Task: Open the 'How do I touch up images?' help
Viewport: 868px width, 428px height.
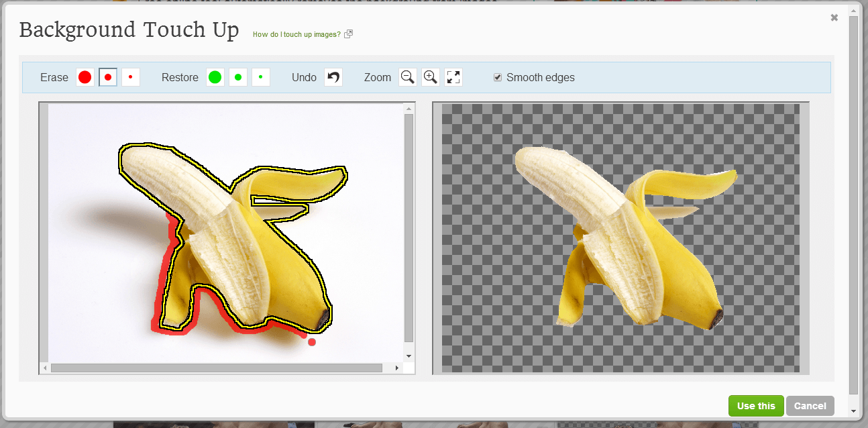Action: pyautogui.click(x=298, y=34)
